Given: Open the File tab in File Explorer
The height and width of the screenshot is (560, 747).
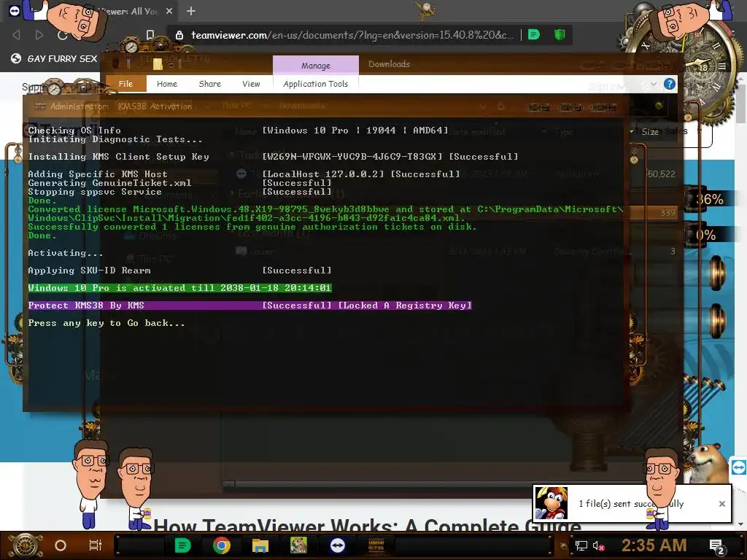Looking at the screenshot, I should [125, 84].
